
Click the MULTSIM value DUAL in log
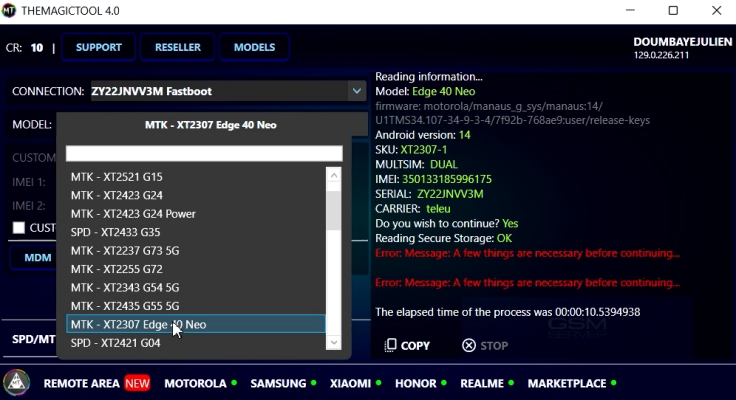point(444,165)
